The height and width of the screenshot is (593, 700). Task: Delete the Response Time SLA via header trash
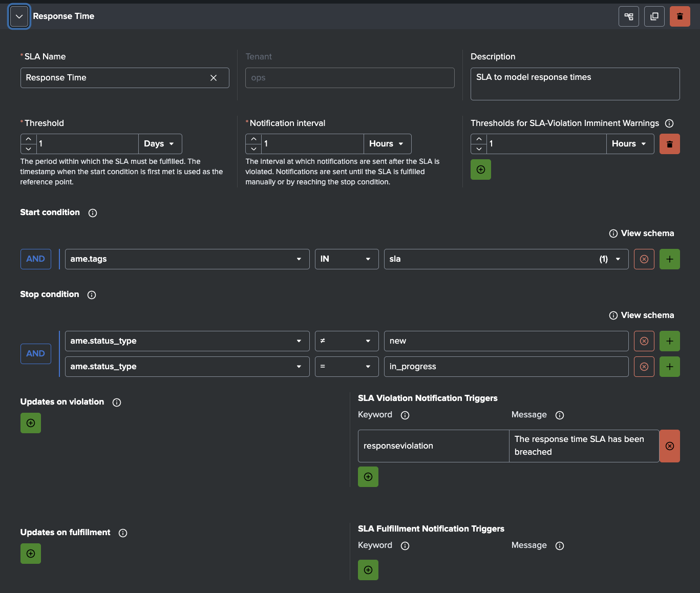[x=680, y=16]
